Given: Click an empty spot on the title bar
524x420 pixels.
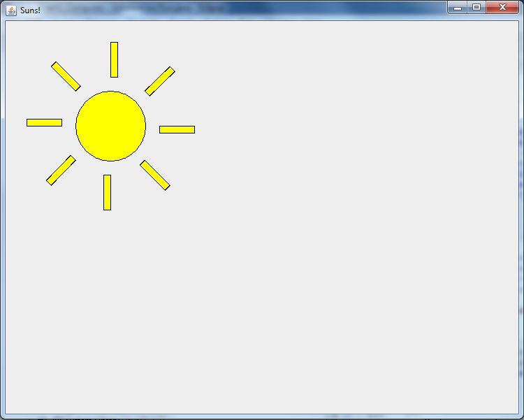Looking at the screenshot, I should 245,10.
